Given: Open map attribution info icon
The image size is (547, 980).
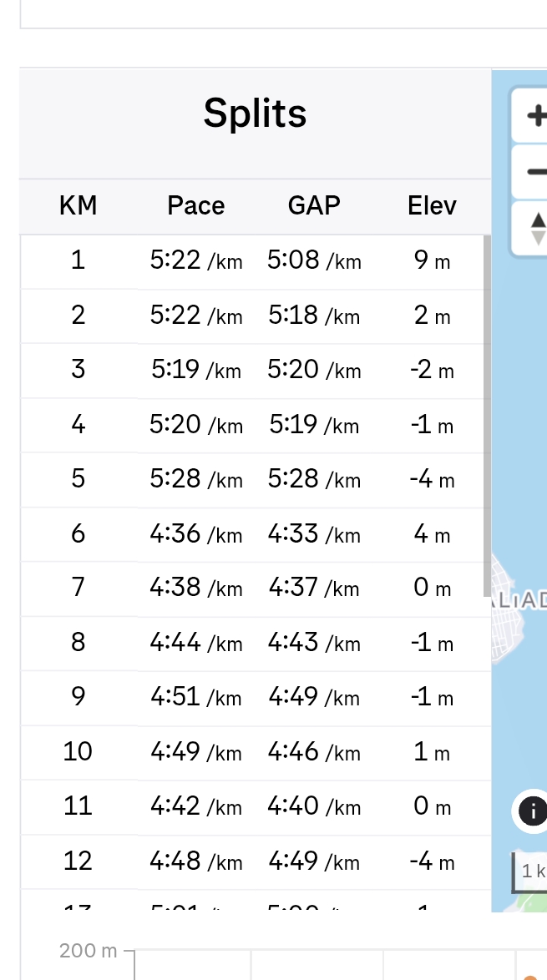Looking at the screenshot, I should pyautogui.click(x=533, y=810).
